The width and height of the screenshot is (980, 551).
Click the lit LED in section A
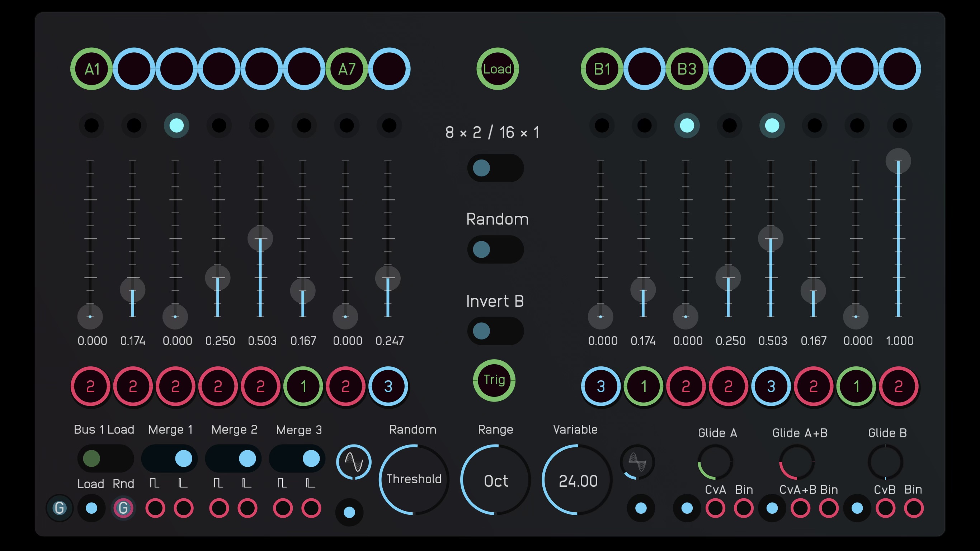pyautogui.click(x=176, y=125)
